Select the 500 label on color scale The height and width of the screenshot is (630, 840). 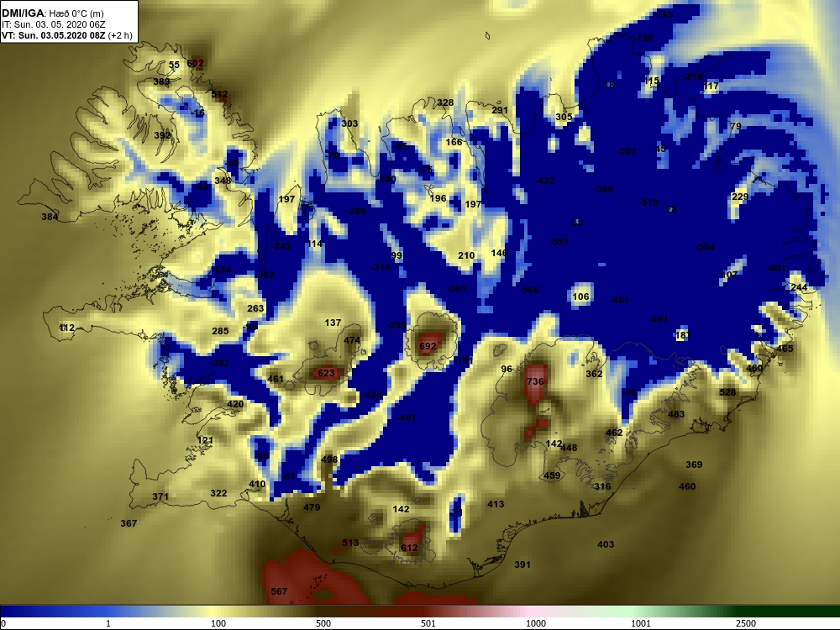point(323,623)
